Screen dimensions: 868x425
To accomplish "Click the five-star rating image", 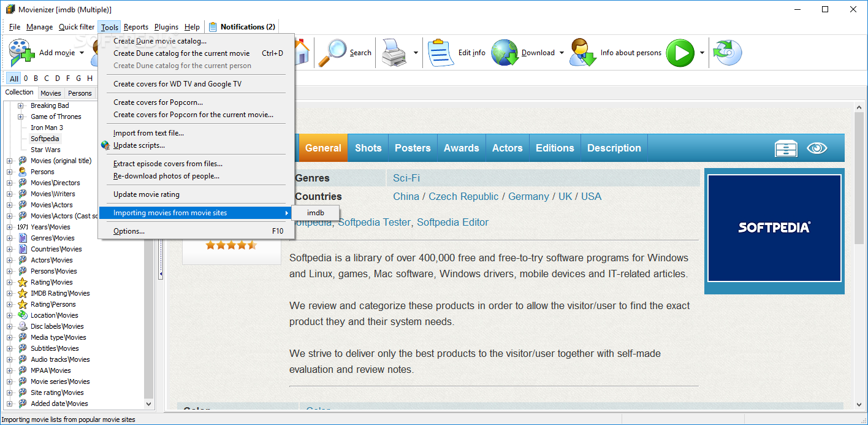I will 231,245.
